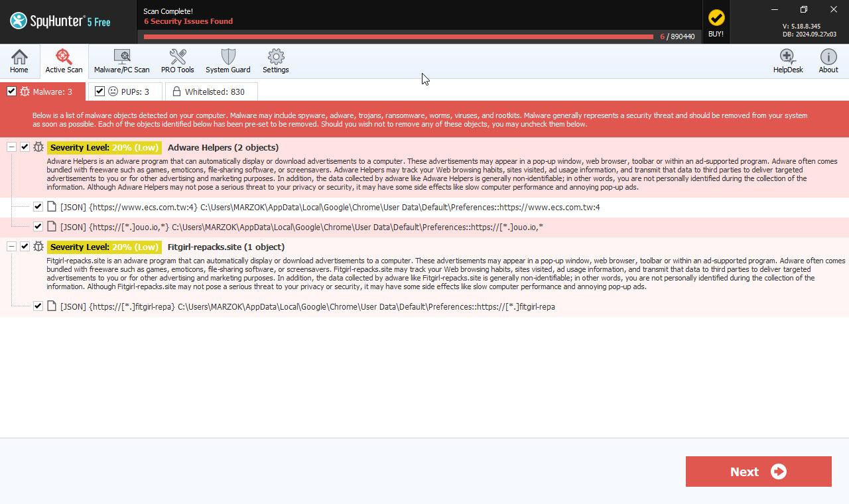Screen dimensions: 849x504
Task: Open Malware/PC Scan
Action: (x=122, y=61)
